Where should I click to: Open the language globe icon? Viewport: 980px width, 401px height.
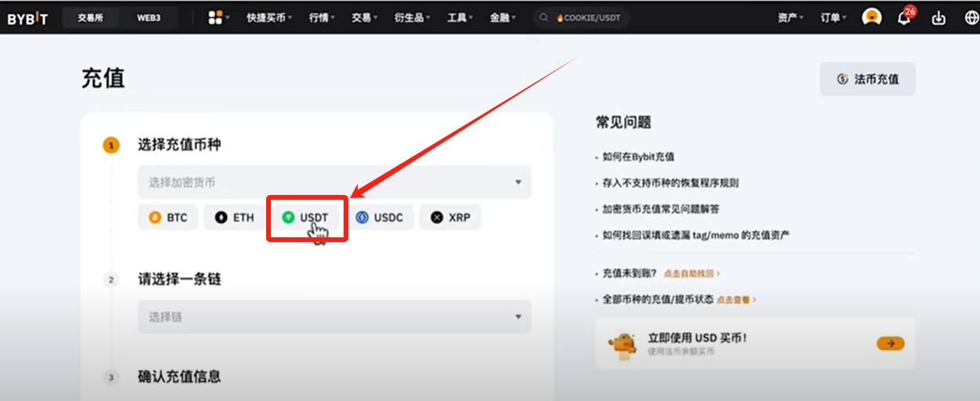[971, 18]
